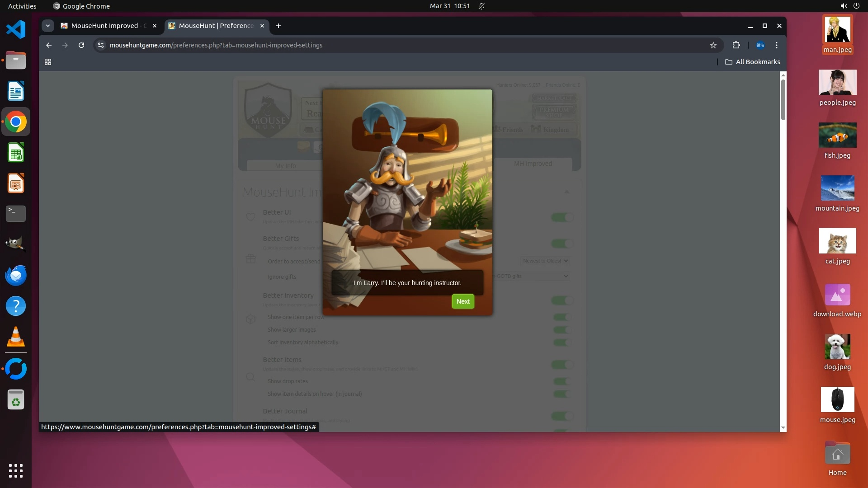This screenshot has width=868, height=488.
Task: View site information icon in address bar
Action: tap(101, 45)
